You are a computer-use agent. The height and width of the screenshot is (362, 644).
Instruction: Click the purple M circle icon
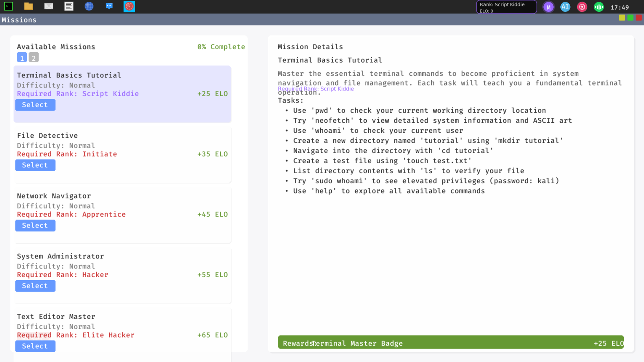click(x=548, y=7)
